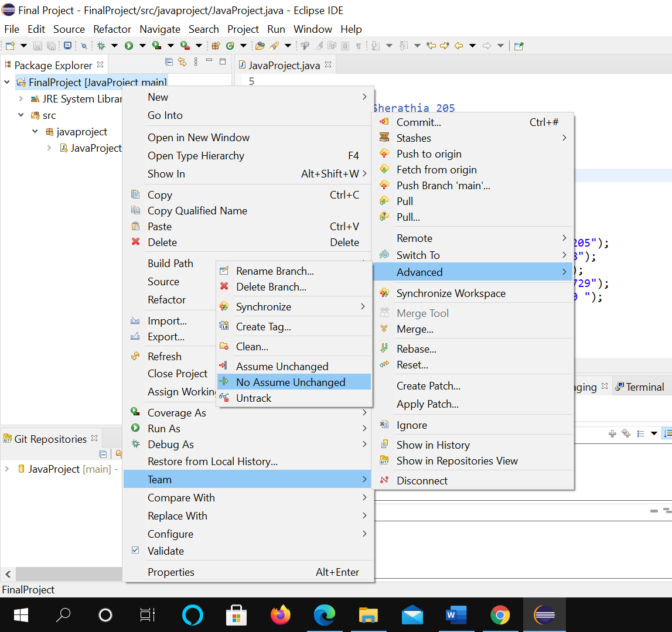The image size is (672, 632).
Task: Collapse the src folder tree node
Action: (21, 115)
